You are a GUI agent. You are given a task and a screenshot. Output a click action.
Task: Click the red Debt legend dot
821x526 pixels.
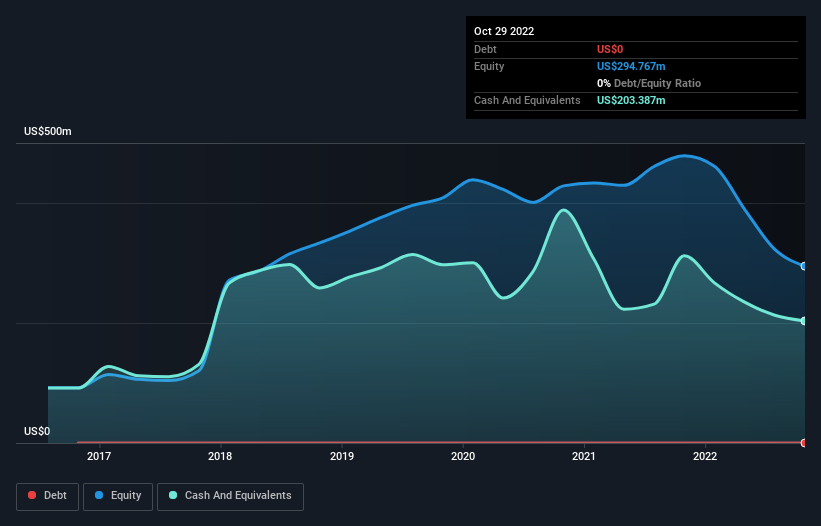tap(32, 495)
